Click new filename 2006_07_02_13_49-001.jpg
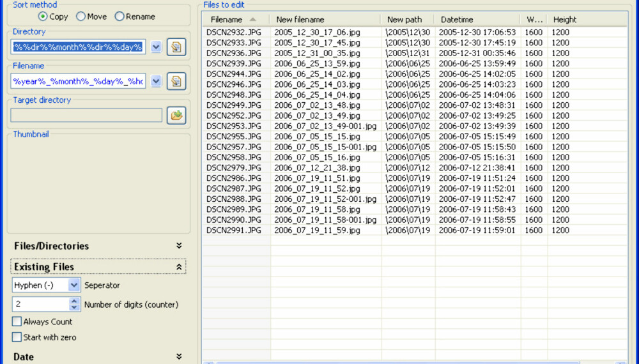Viewport: 639px width, 364px height. coord(325,126)
